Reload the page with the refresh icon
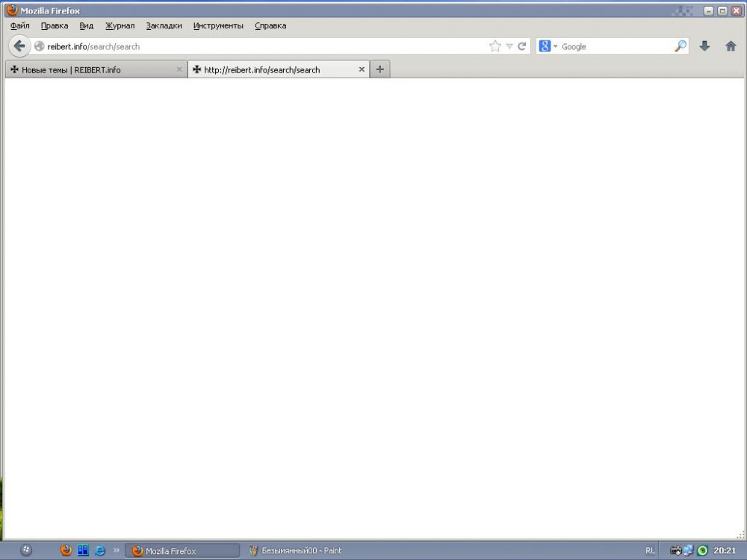Screen dimensions: 747x560 [522, 46]
